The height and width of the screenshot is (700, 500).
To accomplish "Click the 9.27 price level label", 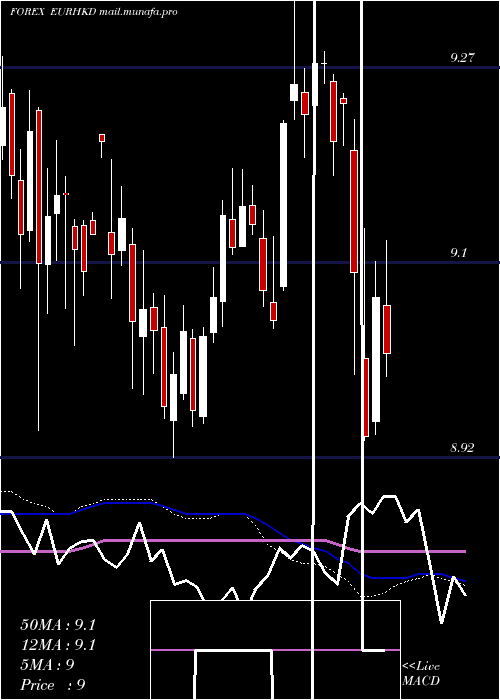I will click(462, 58).
